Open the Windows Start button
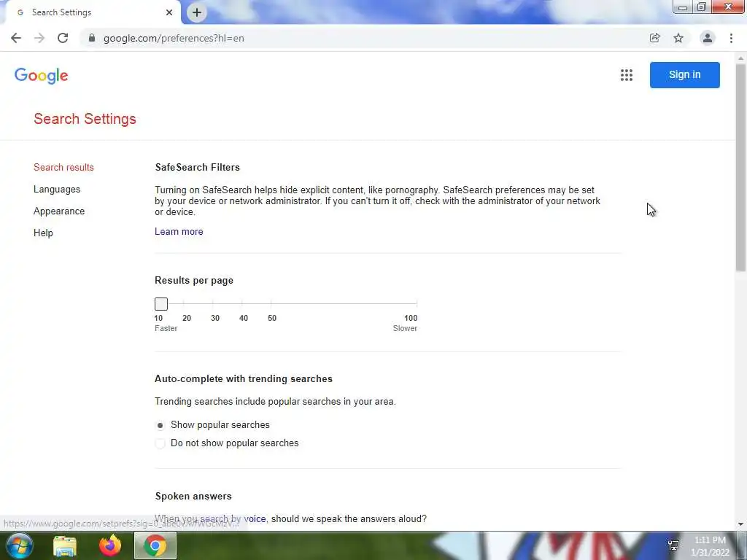Image resolution: width=747 pixels, height=560 pixels. click(20, 545)
